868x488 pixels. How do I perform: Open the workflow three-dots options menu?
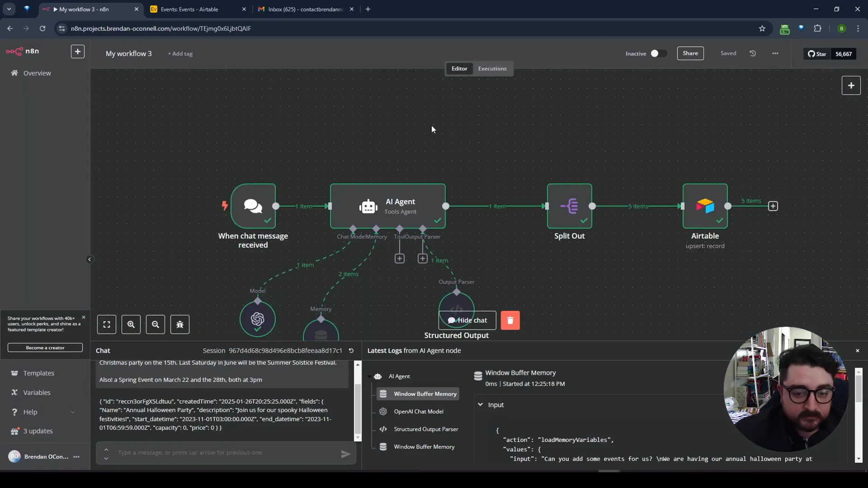click(x=775, y=53)
